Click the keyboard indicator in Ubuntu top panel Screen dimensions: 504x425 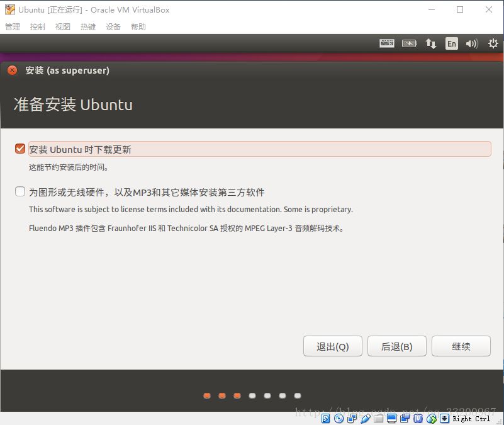pyautogui.click(x=387, y=43)
